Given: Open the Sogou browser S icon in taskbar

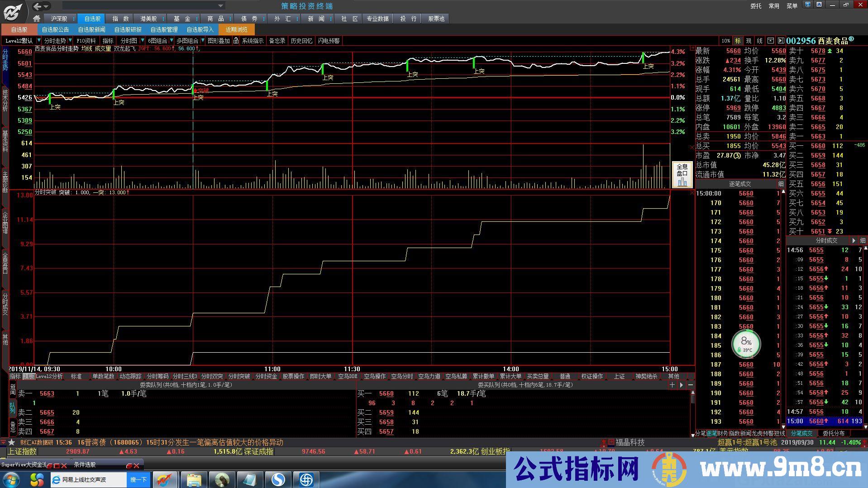Looking at the screenshot, I should (x=278, y=479).
